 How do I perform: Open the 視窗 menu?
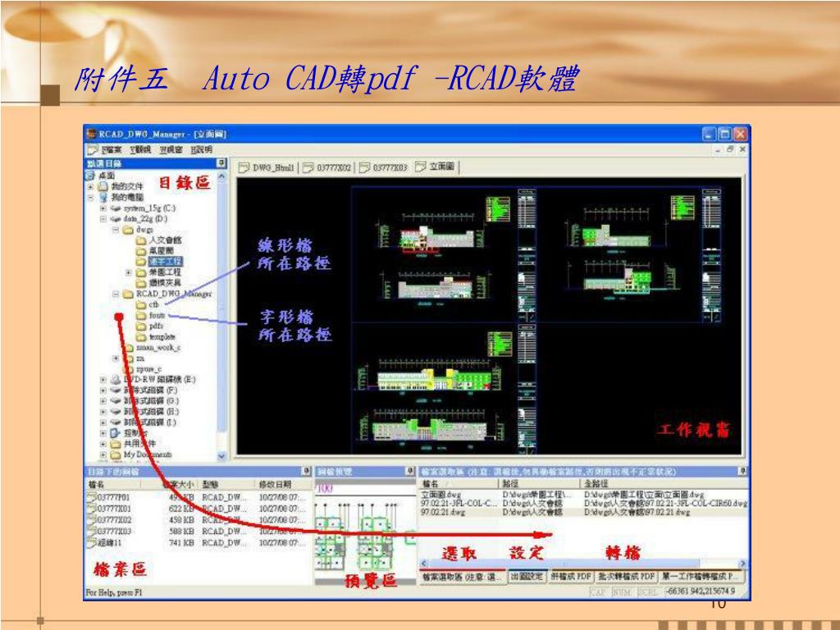point(171,150)
